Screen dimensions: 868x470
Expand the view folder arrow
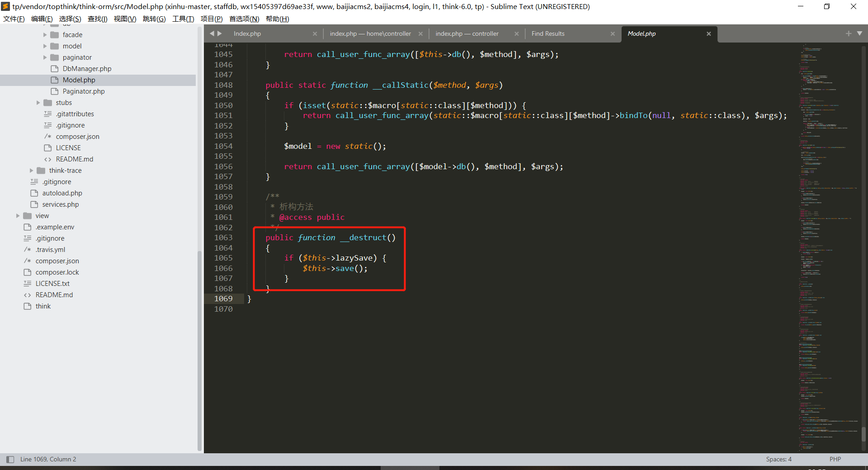18,216
